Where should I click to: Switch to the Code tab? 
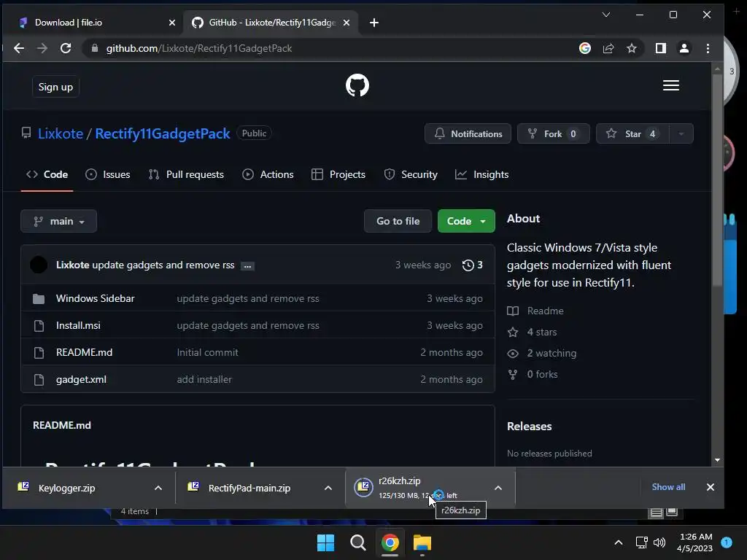coord(47,175)
